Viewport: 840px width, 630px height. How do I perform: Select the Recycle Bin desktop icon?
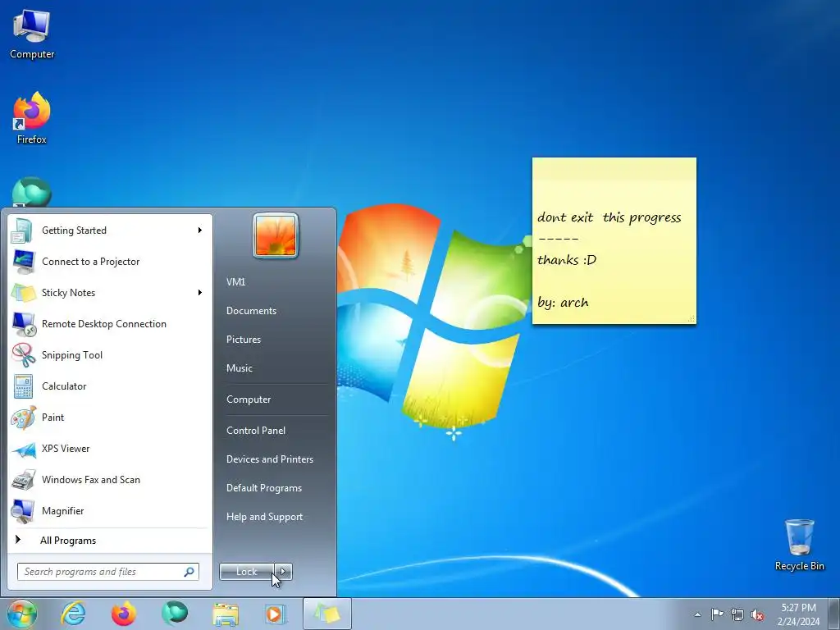[799, 545]
